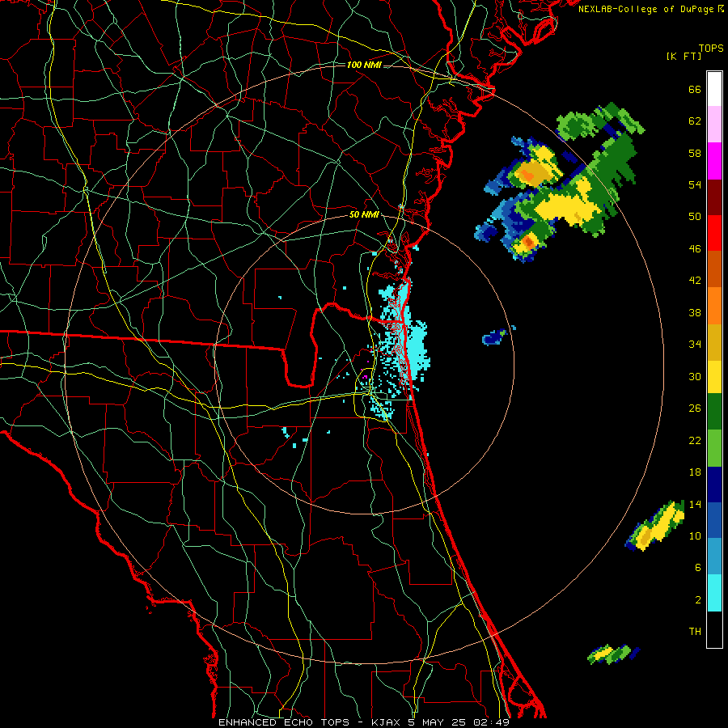Click the [K FT] units label

point(684,57)
